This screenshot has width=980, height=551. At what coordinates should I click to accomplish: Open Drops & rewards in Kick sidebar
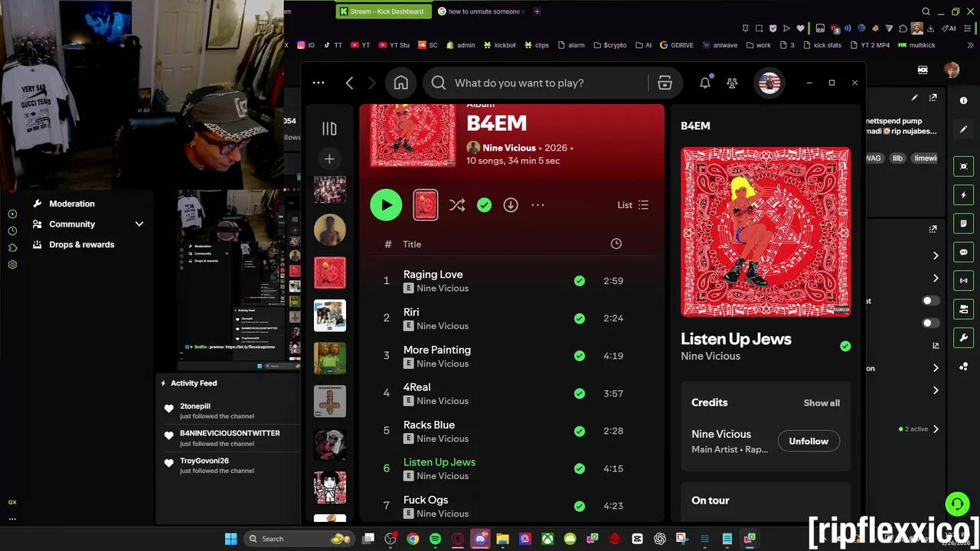point(82,245)
